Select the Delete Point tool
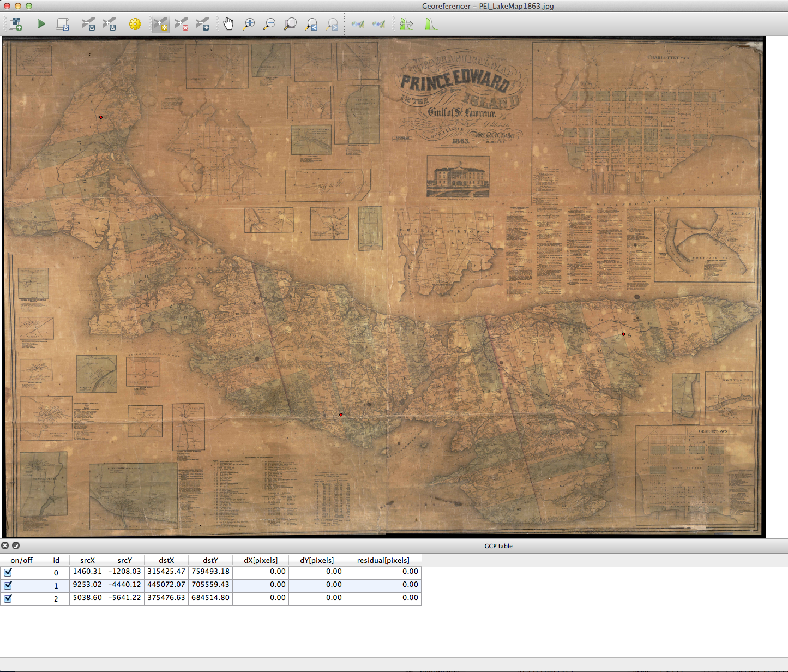This screenshot has height=672, width=788. [182, 24]
